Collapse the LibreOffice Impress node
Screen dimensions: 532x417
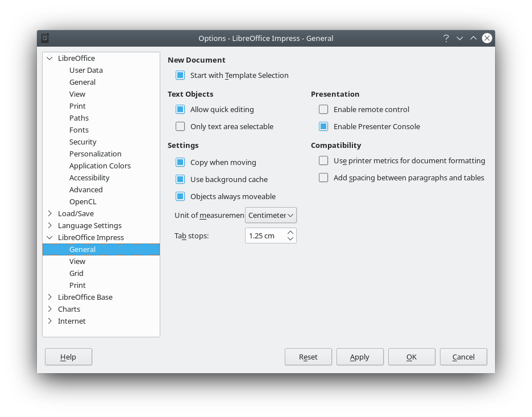point(49,237)
